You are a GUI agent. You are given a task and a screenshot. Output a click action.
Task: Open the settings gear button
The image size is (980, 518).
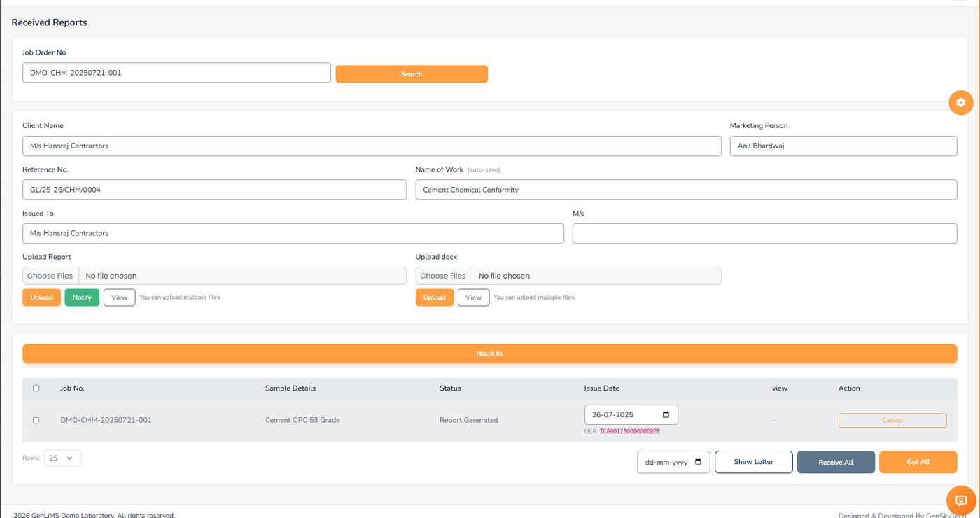tap(960, 102)
